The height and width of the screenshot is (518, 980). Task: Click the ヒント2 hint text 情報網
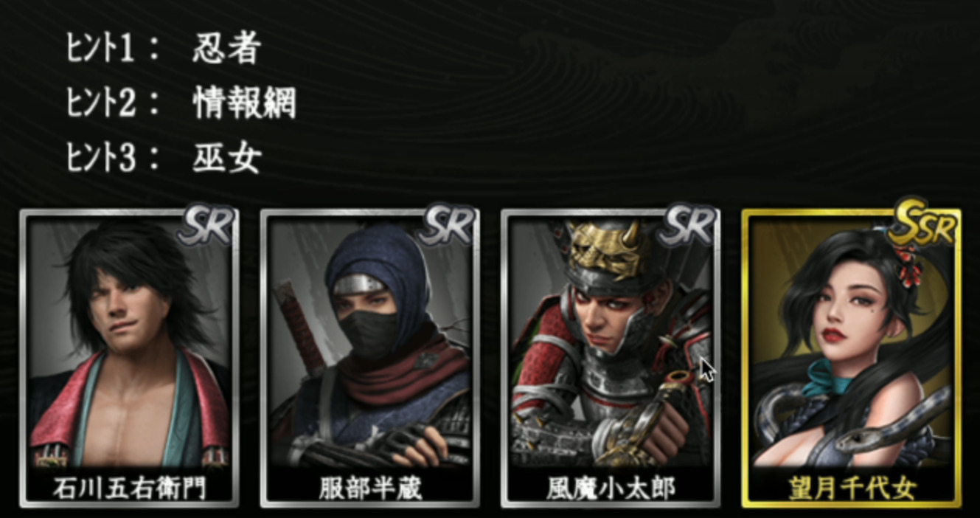pos(244,103)
